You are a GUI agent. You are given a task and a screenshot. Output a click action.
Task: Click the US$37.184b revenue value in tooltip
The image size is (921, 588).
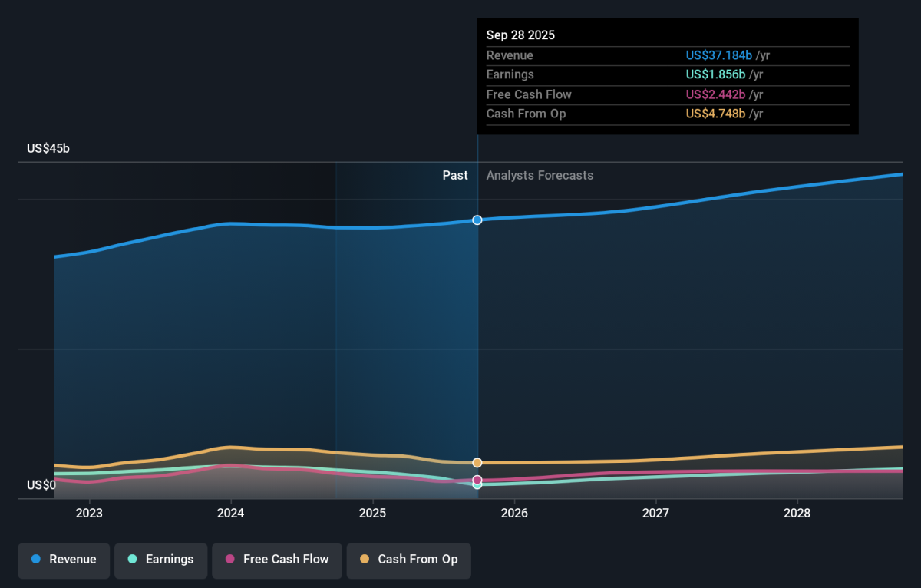point(718,55)
